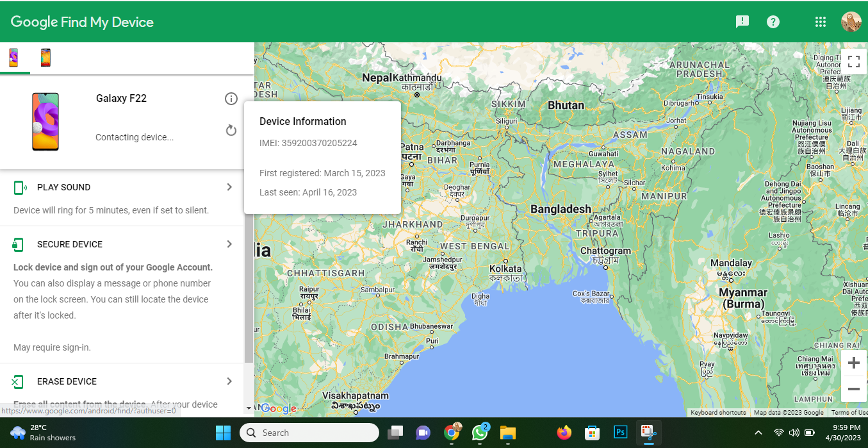
Task: Refresh the Galaxy F22 device location
Action: coord(231,131)
